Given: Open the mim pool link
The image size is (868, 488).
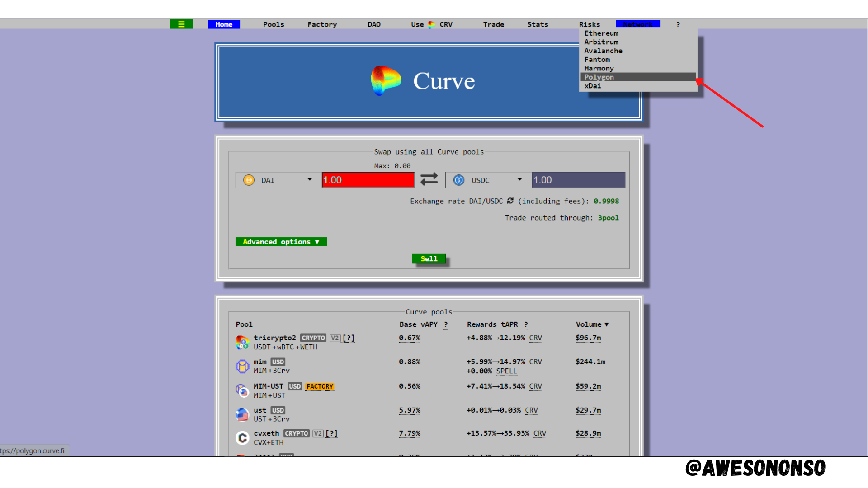Looking at the screenshot, I should coord(260,361).
